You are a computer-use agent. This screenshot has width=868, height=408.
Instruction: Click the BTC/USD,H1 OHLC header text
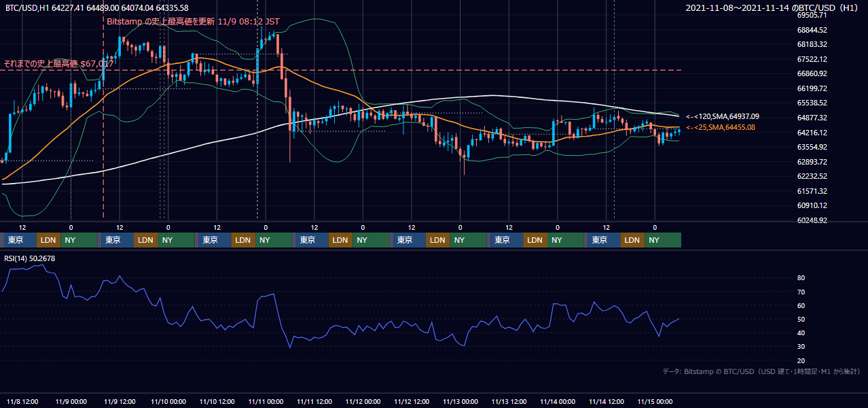click(97, 7)
